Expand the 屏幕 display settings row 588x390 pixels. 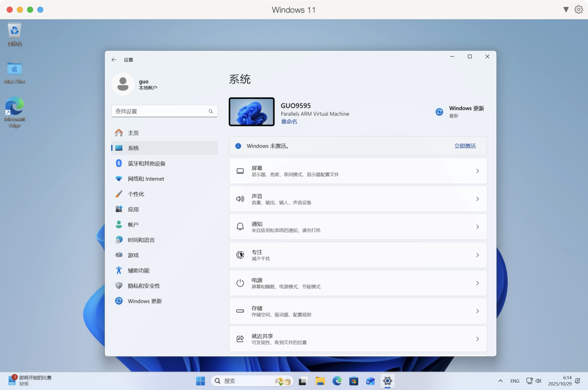click(477, 171)
